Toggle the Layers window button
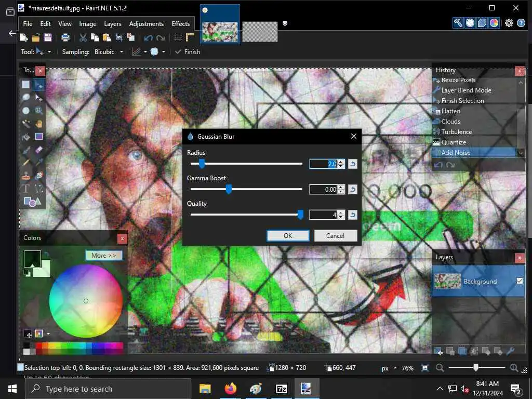This screenshot has height=399, width=532. point(482,23)
